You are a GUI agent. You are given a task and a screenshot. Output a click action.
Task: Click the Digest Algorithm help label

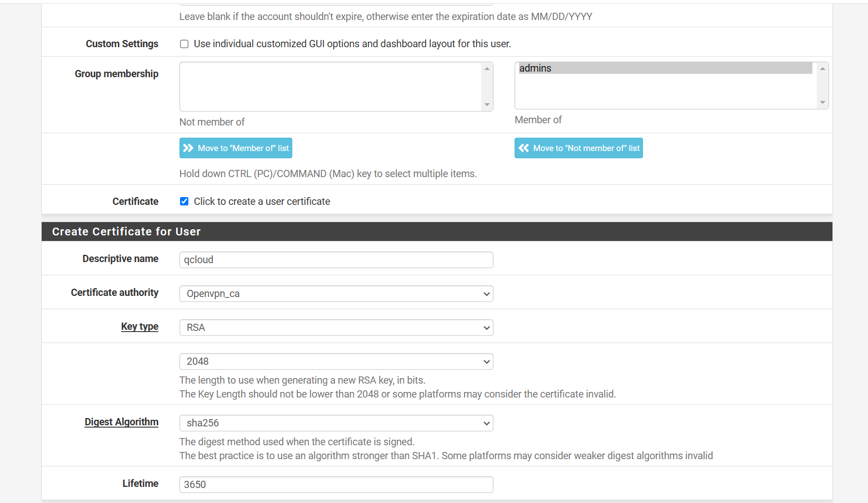point(121,422)
